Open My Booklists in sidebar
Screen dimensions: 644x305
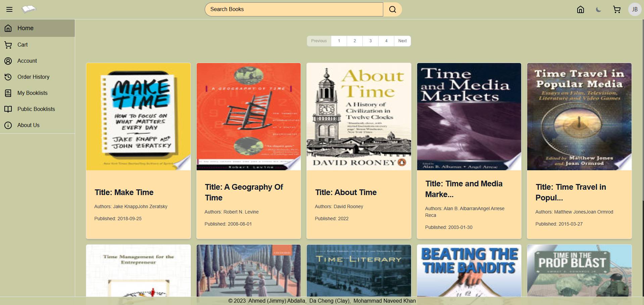[x=37, y=93]
